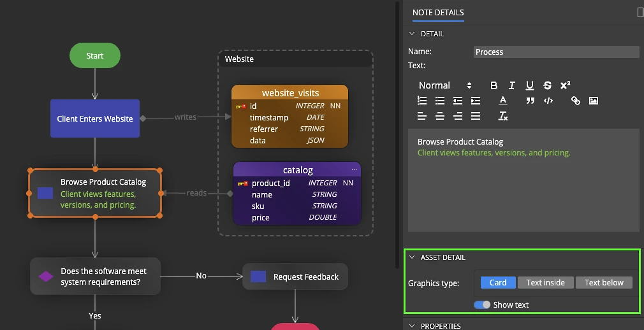The width and height of the screenshot is (644, 330).
Task: Apply italic formatting in the text toolbar
Action: point(512,85)
